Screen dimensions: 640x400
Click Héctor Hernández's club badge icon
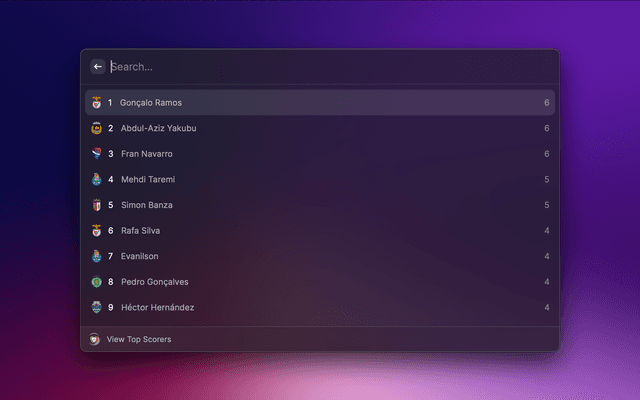96,307
